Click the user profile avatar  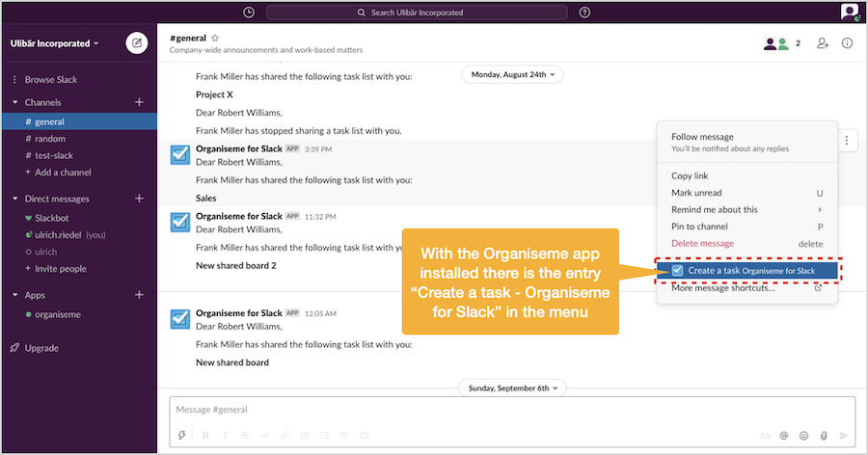pyautogui.click(x=850, y=12)
